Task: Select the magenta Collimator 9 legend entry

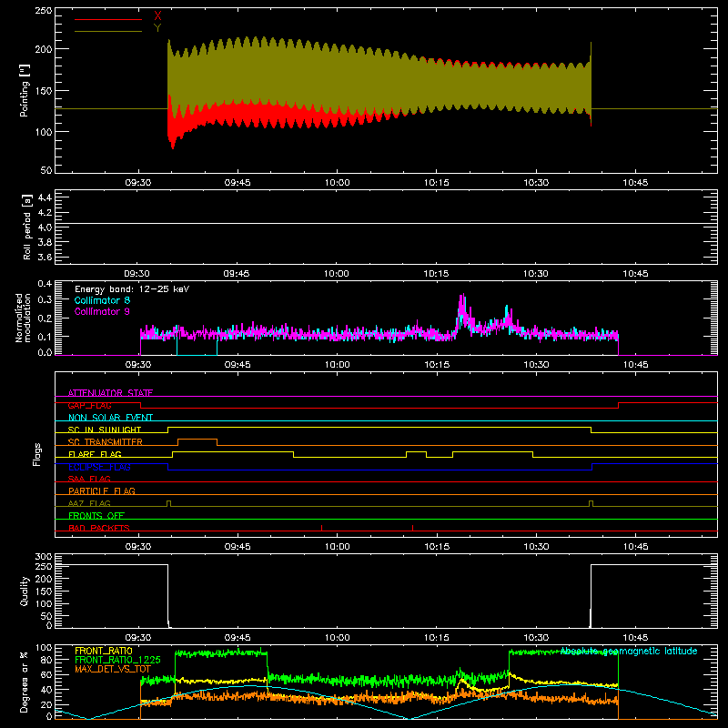Action: pyautogui.click(x=102, y=311)
